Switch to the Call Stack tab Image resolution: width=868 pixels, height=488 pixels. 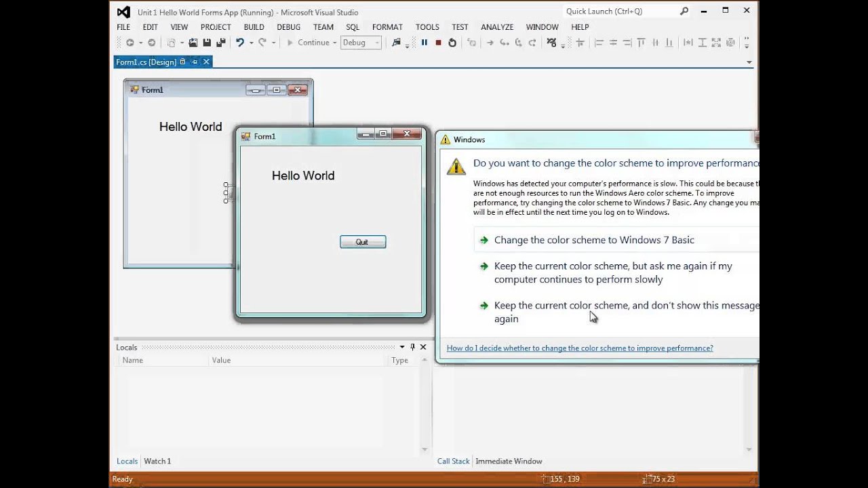click(x=453, y=461)
